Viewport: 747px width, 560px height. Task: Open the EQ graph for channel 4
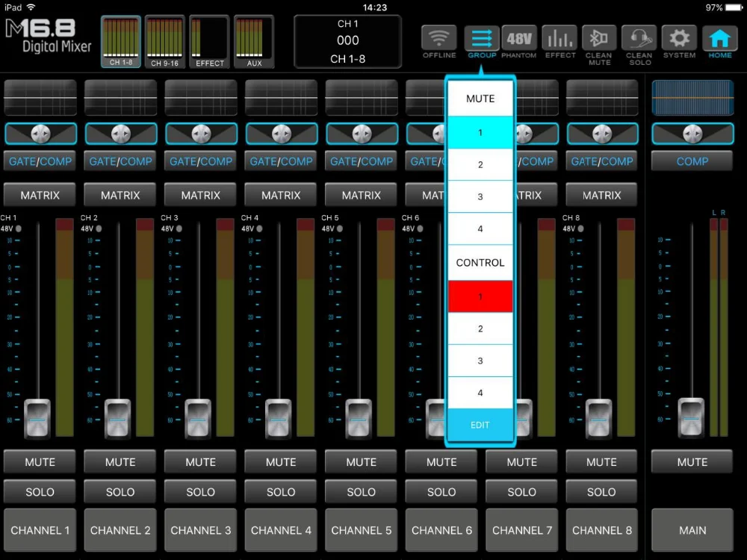[281, 98]
